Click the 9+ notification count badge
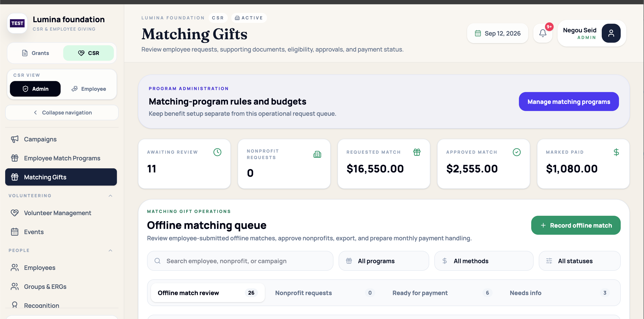 point(549,27)
